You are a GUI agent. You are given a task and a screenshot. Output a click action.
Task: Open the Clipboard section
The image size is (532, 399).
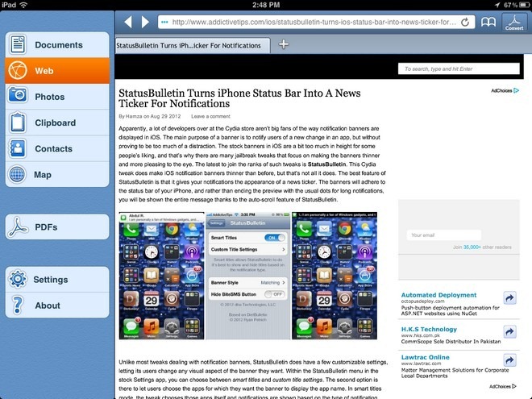(x=57, y=123)
